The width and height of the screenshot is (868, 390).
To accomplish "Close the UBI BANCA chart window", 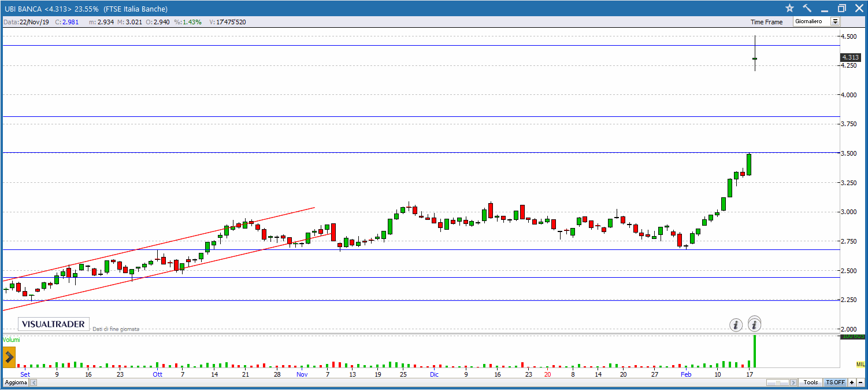I will [859, 8].
